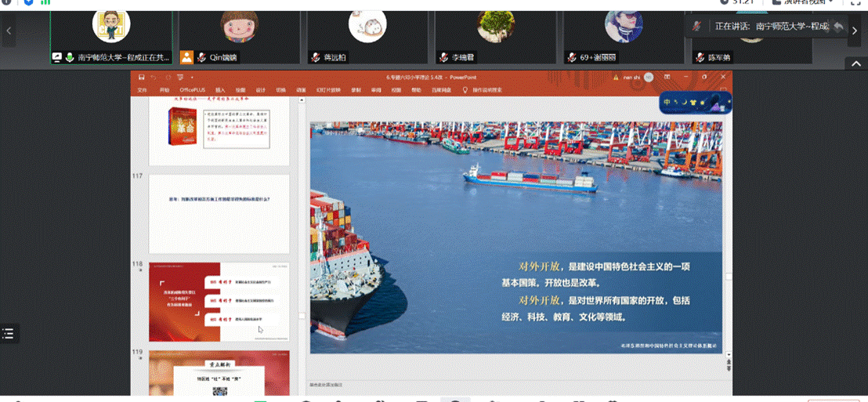Collapse the participant video strip

point(855,63)
